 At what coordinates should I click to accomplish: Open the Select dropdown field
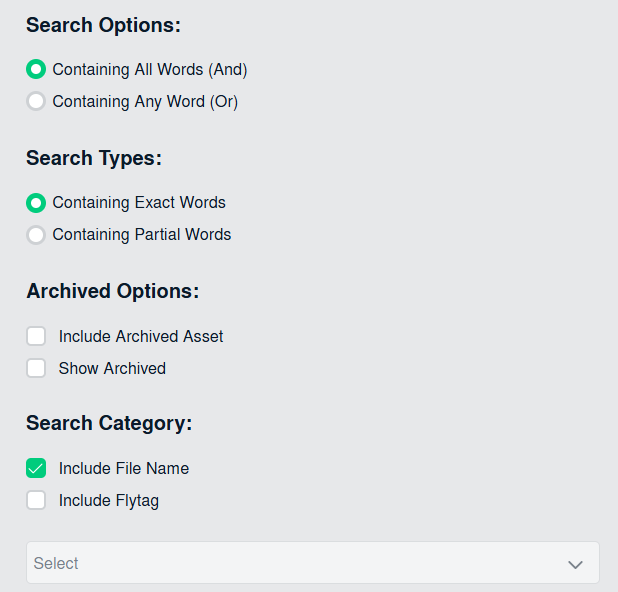pyautogui.click(x=300, y=563)
